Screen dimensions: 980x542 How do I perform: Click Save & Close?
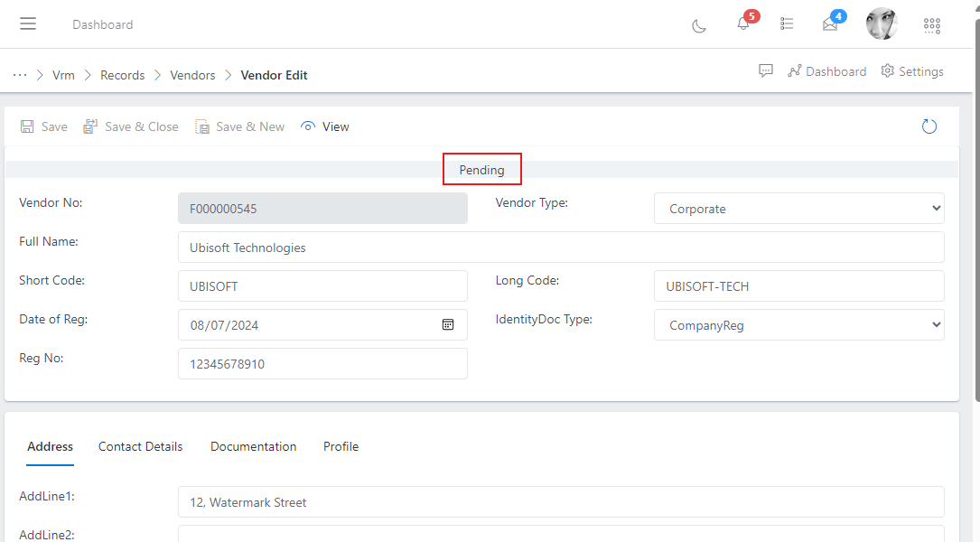tap(131, 126)
